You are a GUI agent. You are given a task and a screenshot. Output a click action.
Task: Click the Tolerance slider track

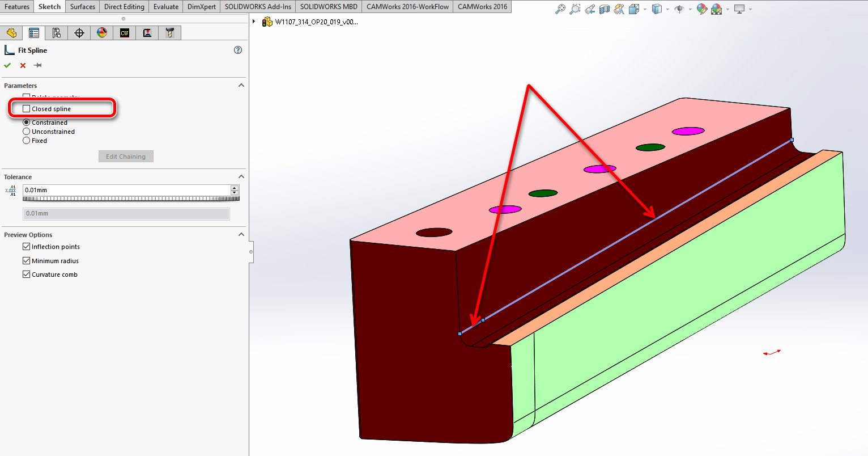[130, 199]
